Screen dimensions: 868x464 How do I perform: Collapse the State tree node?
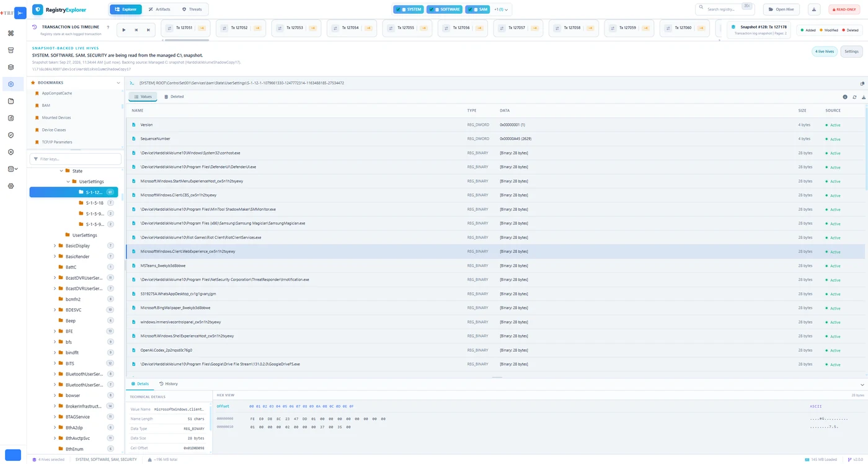click(61, 171)
